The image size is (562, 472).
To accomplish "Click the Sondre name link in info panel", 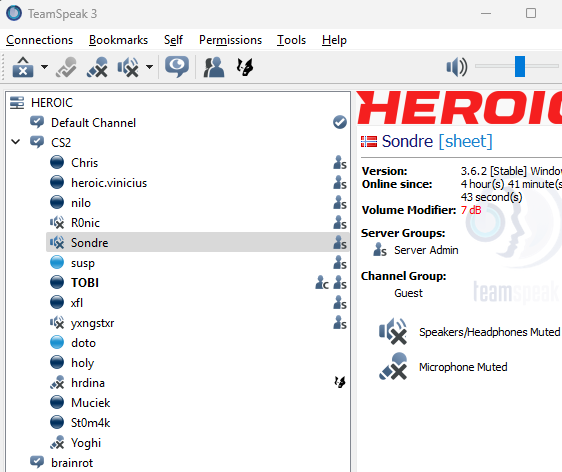I will point(407,141).
